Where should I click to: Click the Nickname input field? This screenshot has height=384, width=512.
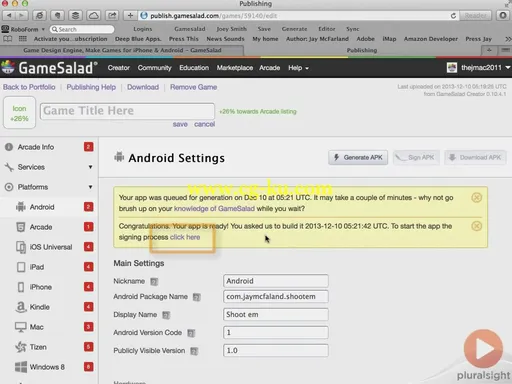tap(276, 281)
